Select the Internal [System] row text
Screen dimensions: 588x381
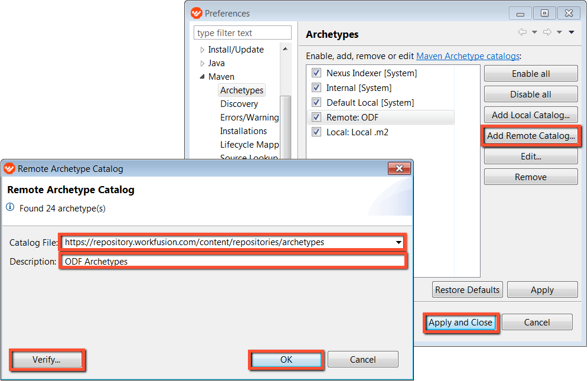359,87
